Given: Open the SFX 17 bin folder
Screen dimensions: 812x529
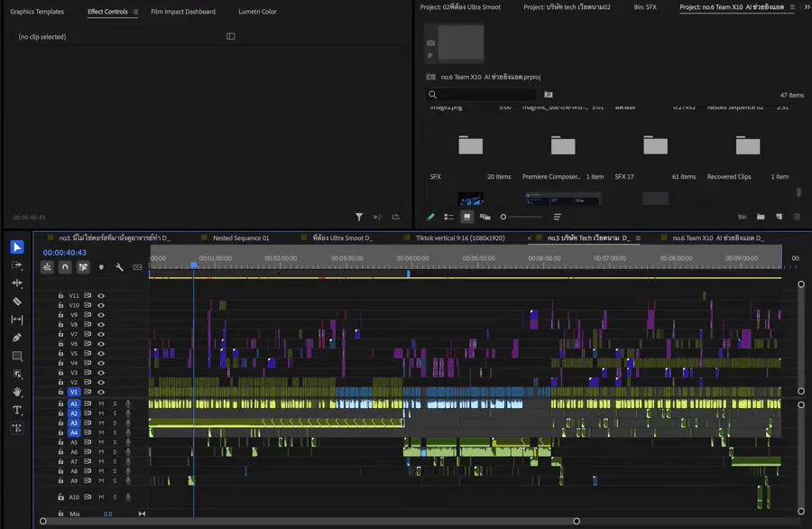Looking at the screenshot, I should tap(655, 145).
